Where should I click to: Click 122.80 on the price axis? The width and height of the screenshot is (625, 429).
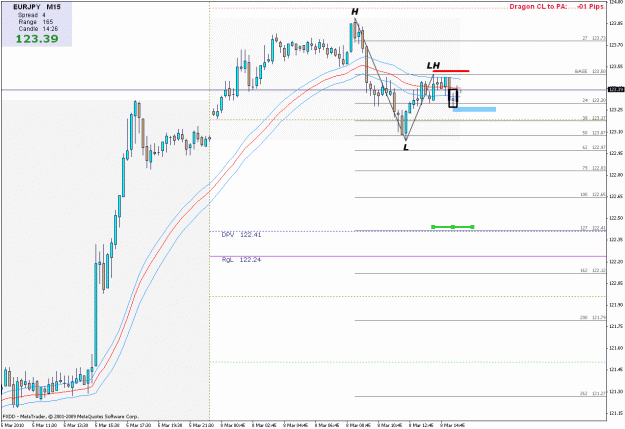coord(616,175)
